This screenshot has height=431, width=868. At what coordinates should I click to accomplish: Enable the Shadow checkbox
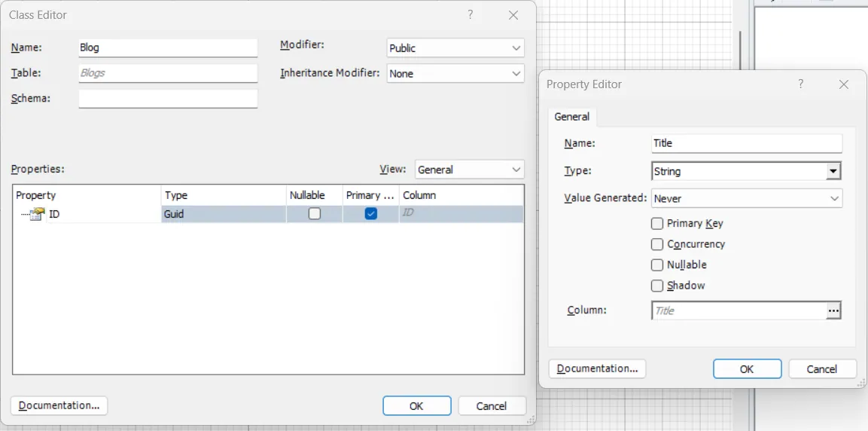[657, 286]
